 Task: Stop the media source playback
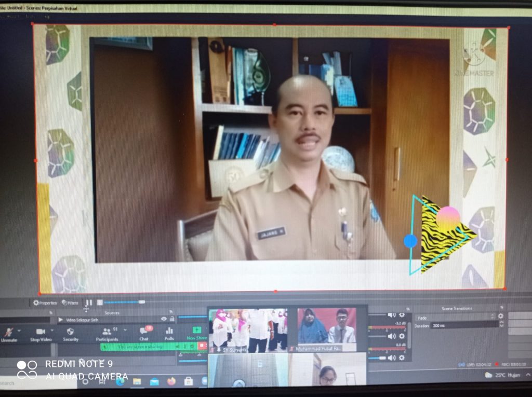tap(99, 302)
